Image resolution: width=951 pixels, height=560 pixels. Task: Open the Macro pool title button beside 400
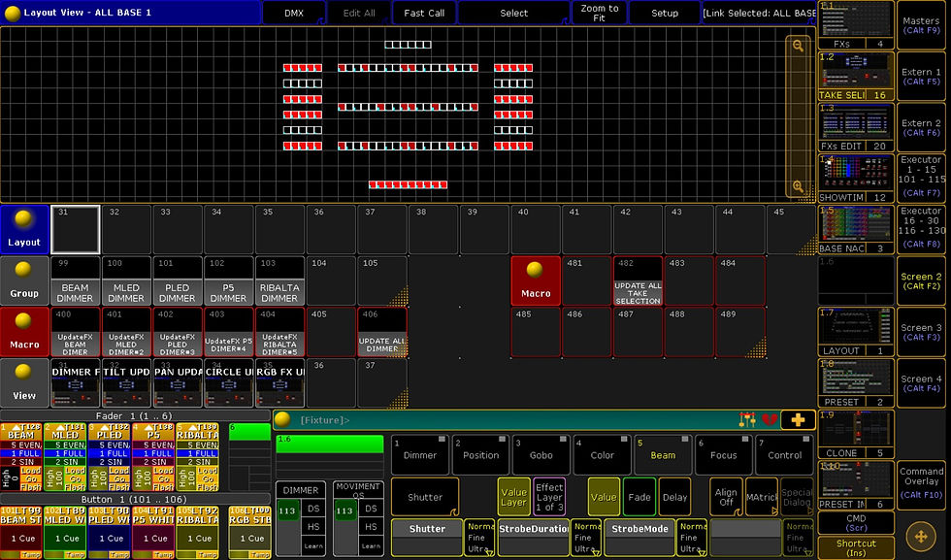click(x=24, y=331)
